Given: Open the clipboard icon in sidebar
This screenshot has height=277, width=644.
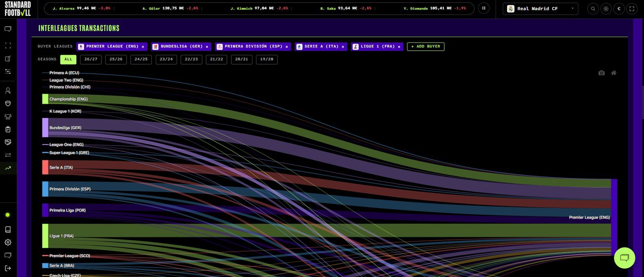Looking at the screenshot, I should click(x=8, y=129).
